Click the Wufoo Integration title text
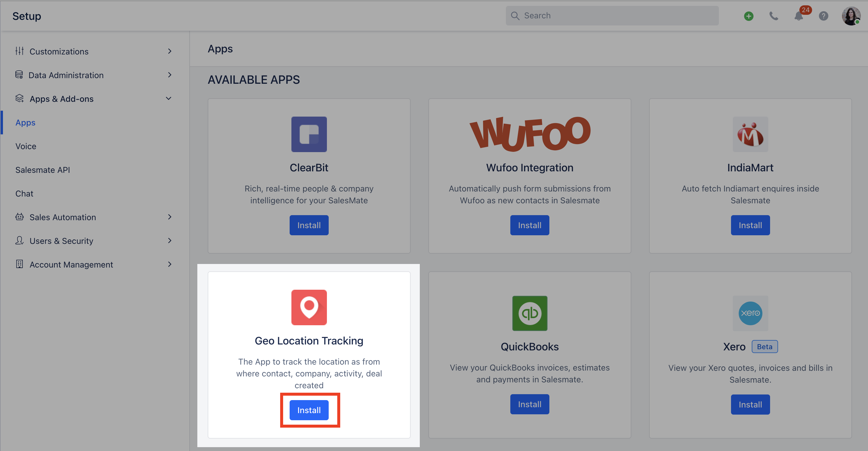This screenshot has height=451, width=868. (529, 167)
